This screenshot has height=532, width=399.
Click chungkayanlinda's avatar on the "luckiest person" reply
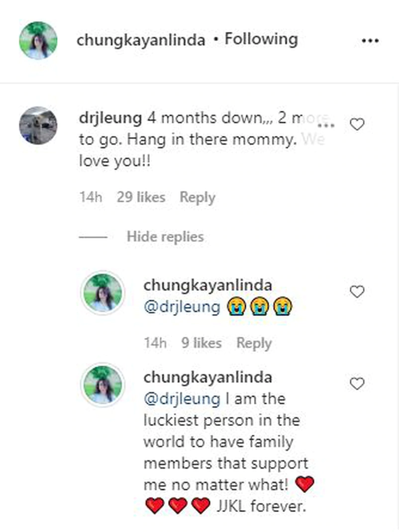click(102, 385)
